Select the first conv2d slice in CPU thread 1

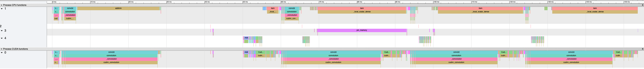[70, 8]
